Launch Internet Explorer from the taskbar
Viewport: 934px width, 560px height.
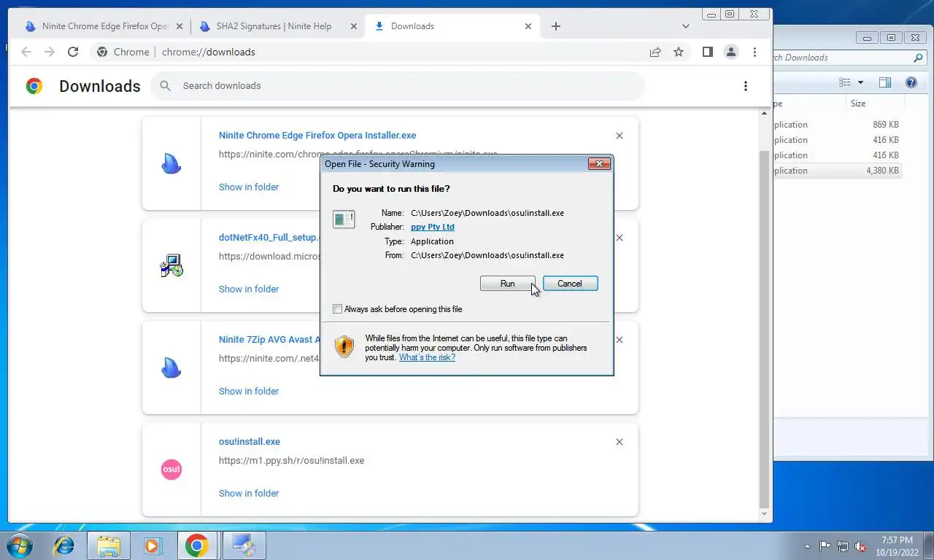(64, 545)
